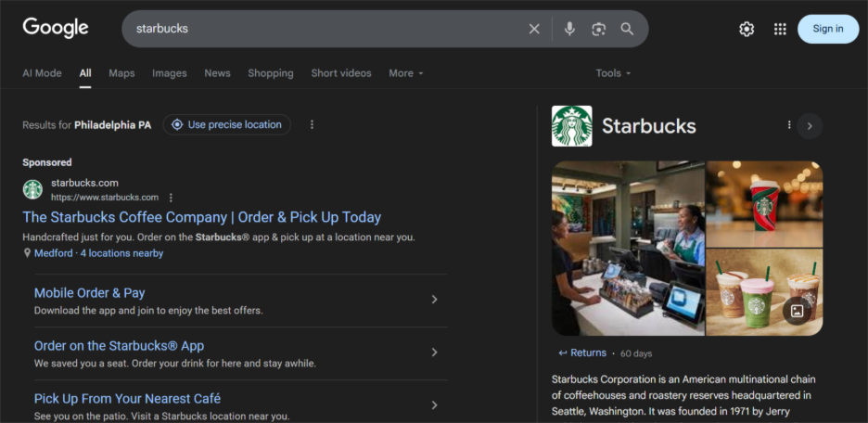Click Use precise location button
The width and height of the screenshot is (868, 423).
click(x=226, y=124)
